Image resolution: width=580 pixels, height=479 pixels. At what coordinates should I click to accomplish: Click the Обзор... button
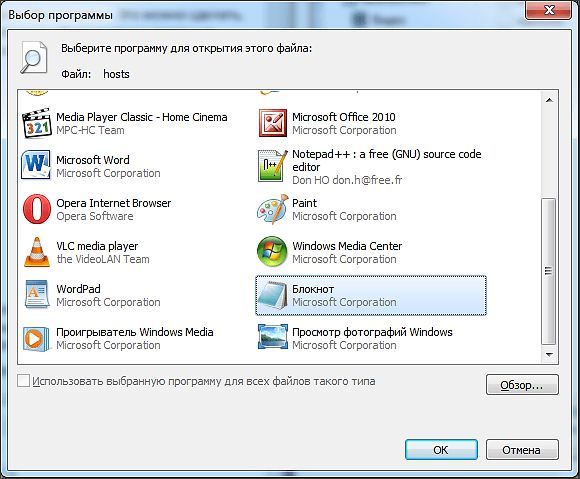pyautogui.click(x=522, y=385)
